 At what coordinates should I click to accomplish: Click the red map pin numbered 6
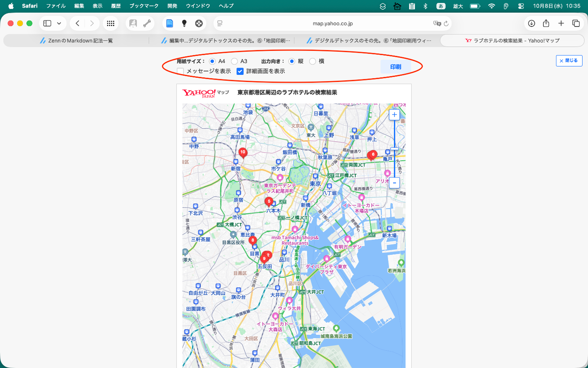click(x=373, y=155)
